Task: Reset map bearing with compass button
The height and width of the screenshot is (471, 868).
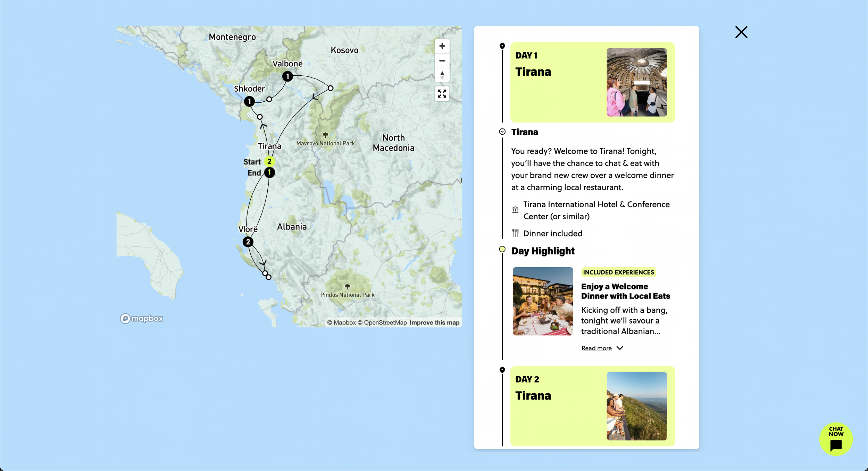Action: click(442, 75)
